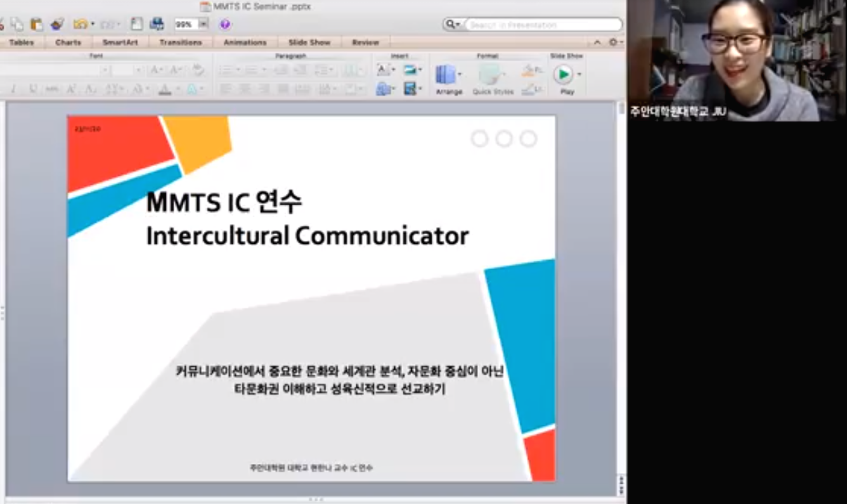Switch to the Animations tab
847x504 pixels.
tap(245, 42)
